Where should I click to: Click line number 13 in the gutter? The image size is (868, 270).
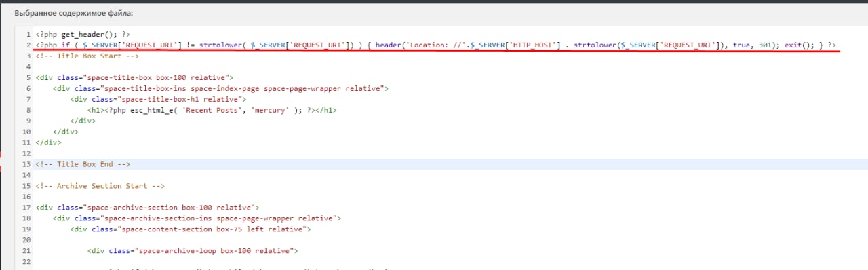26,164
